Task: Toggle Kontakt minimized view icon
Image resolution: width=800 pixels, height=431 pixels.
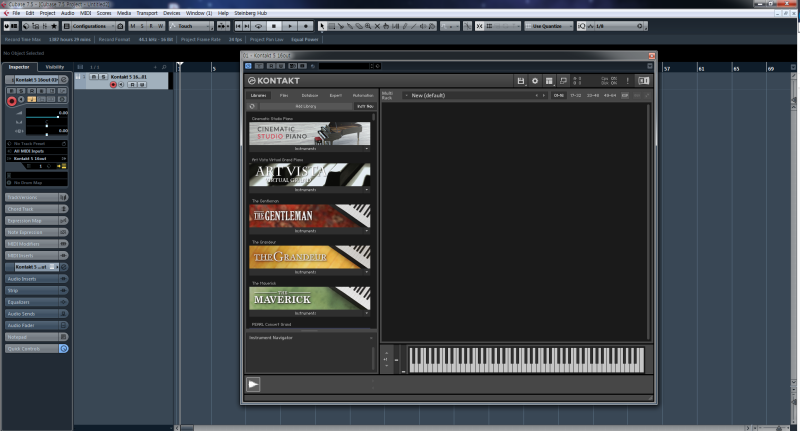Action: tap(563, 81)
